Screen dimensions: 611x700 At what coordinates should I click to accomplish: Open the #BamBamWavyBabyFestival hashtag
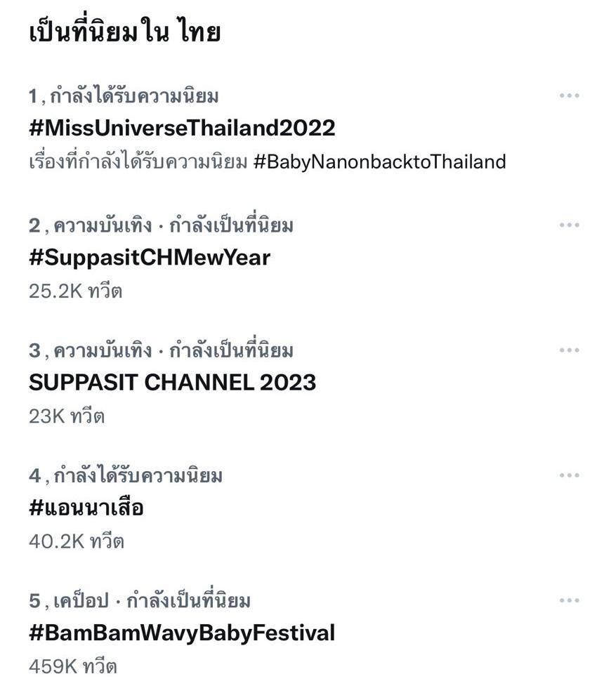click(182, 633)
